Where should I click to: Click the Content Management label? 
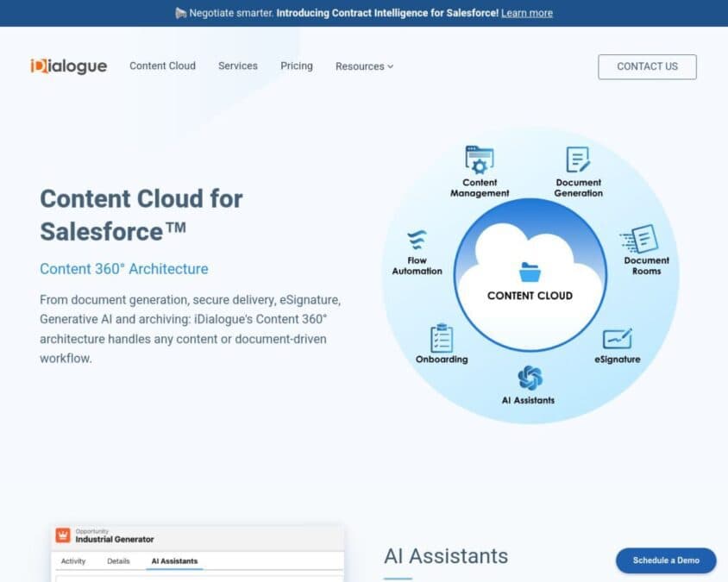pos(480,188)
